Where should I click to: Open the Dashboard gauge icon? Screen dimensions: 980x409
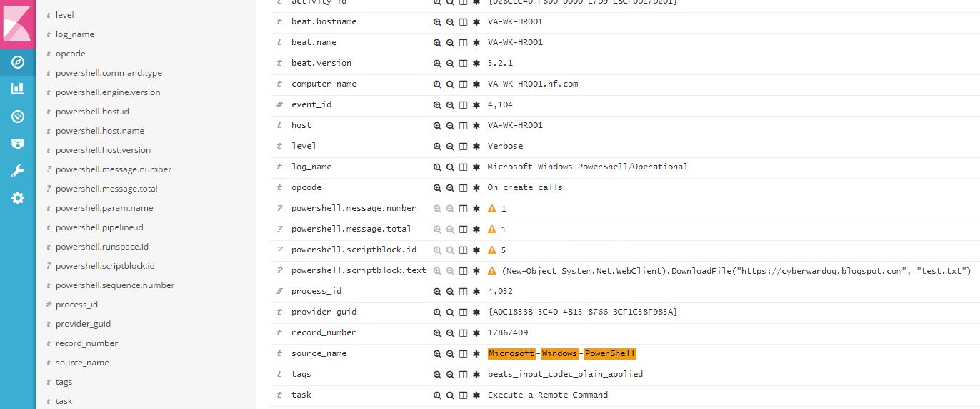click(x=18, y=117)
